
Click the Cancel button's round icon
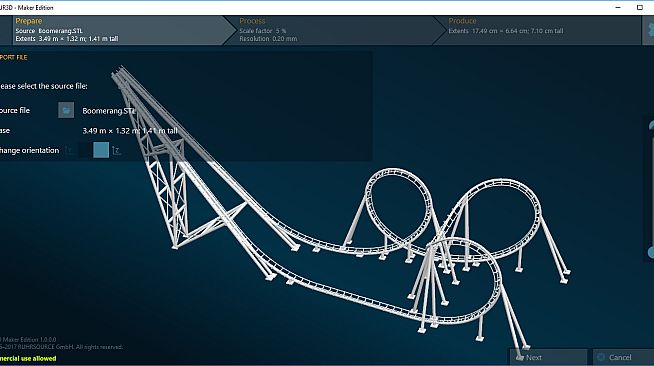coord(601,357)
